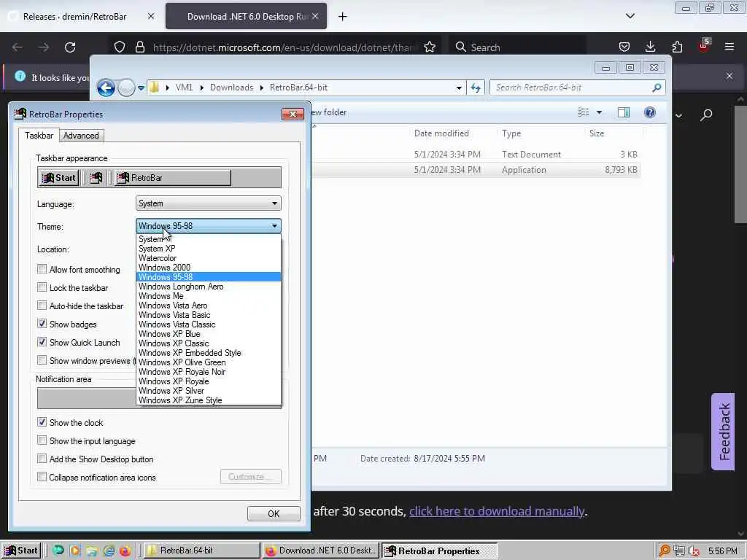Switch to the Advanced tab
This screenshot has width=747, height=560.
pyautogui.click(x=81, y=136)
